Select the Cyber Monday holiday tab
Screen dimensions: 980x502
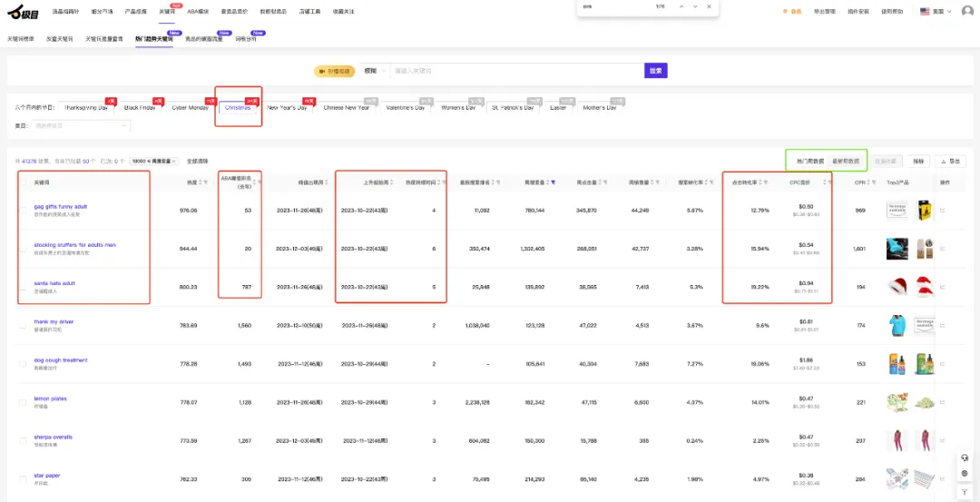pos(190,107)
